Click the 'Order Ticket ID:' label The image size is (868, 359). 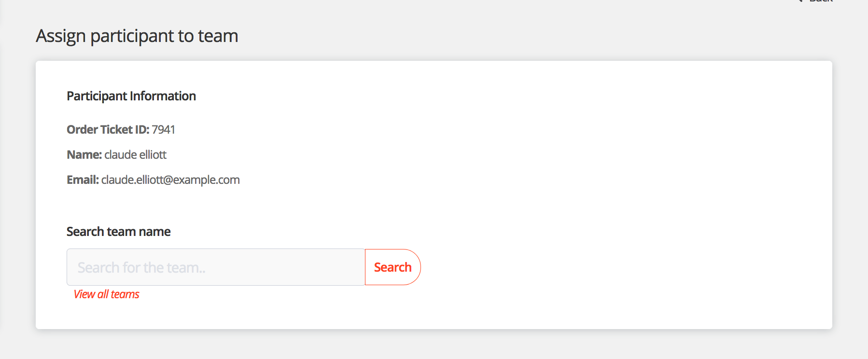(x=108, y=129)
